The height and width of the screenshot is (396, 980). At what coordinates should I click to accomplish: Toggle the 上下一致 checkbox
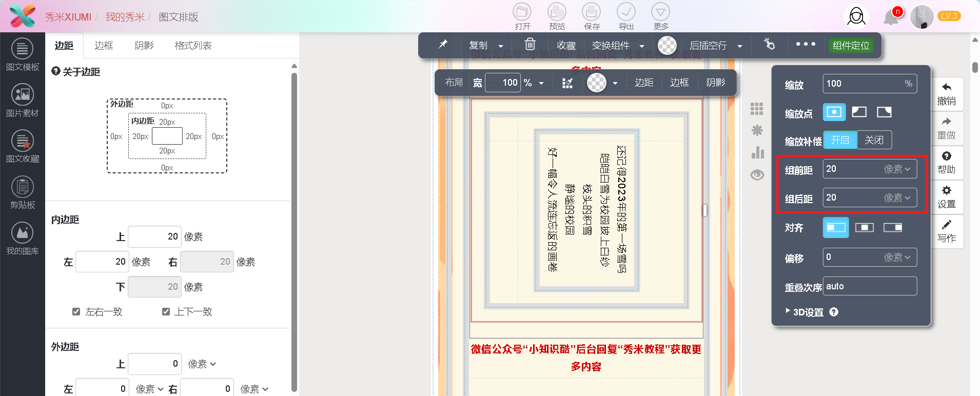click(x=166, y=311)
